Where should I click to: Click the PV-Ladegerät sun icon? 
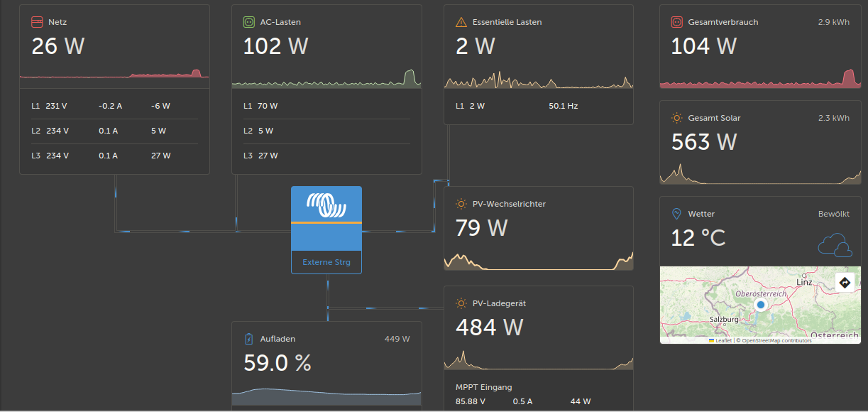pyautogui.click(x=461, y=303)
